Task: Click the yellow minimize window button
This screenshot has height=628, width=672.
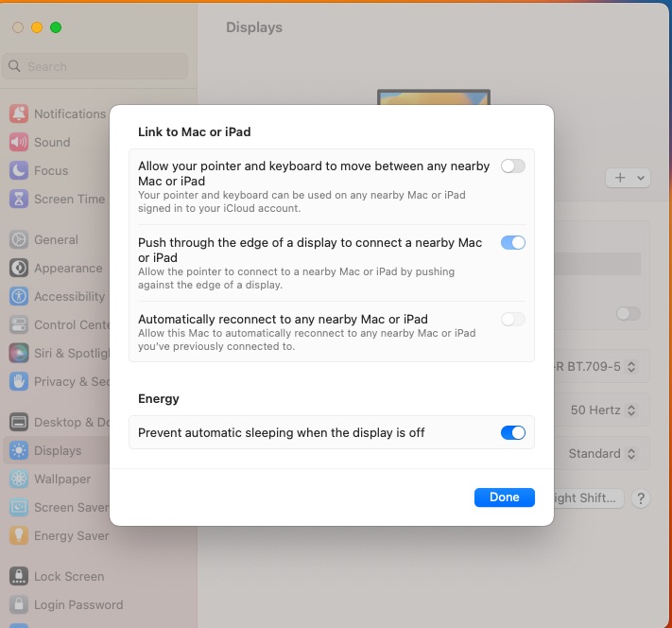Action: pyautogui.click(x=37, y=27)
